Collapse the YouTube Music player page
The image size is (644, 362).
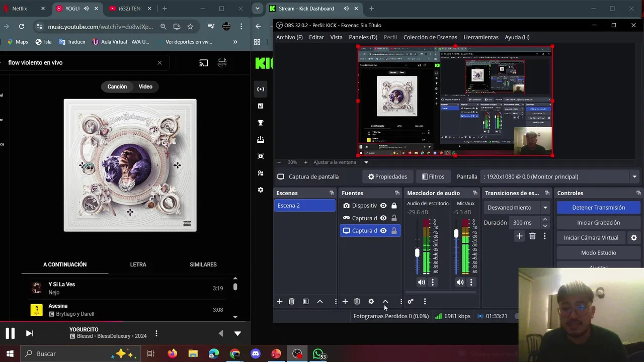pyautogui.click(x=237, y=333)
